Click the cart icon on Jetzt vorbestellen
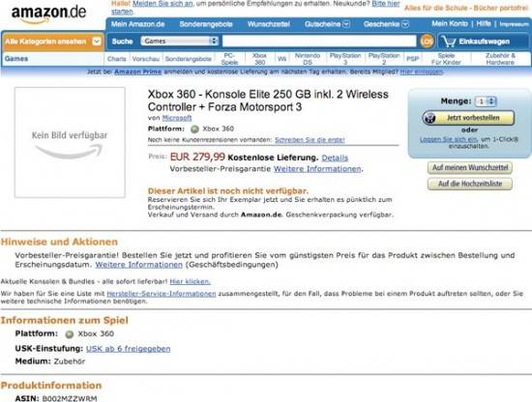This screenshot has width=532, height=402. [x=429, y=118]
